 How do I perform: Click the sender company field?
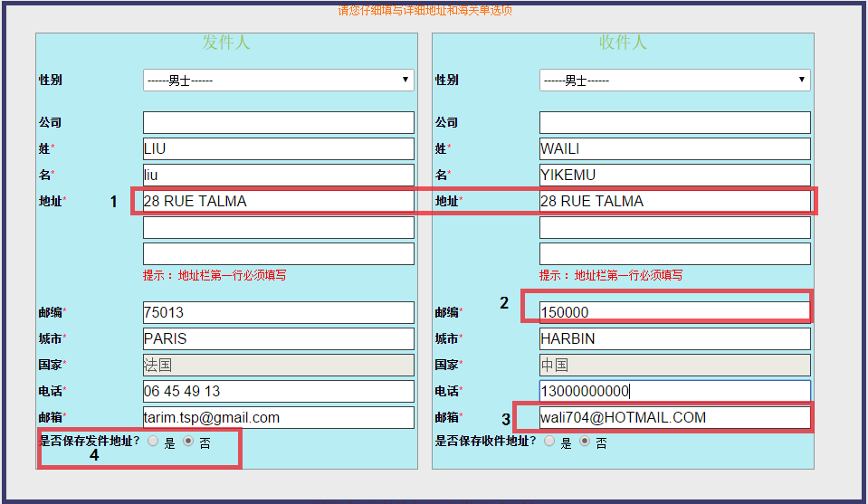point(278,122)
